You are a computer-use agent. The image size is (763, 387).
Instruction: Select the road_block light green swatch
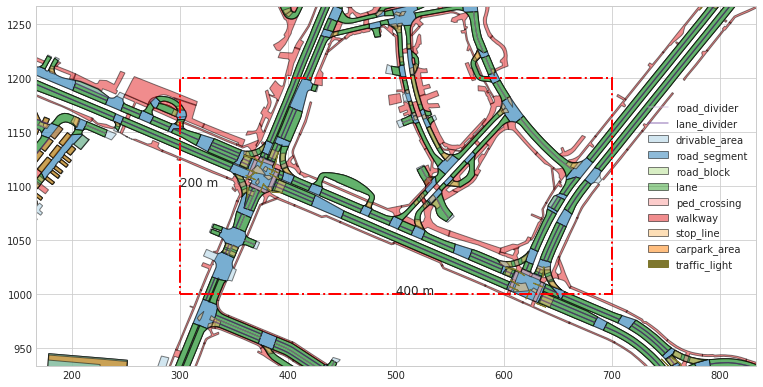[x=658, y=171]
